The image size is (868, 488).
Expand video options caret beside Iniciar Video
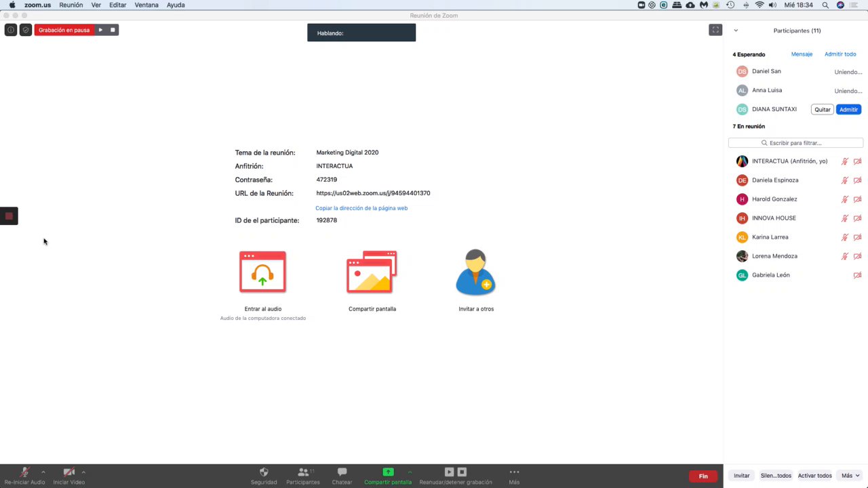(83, 472)
